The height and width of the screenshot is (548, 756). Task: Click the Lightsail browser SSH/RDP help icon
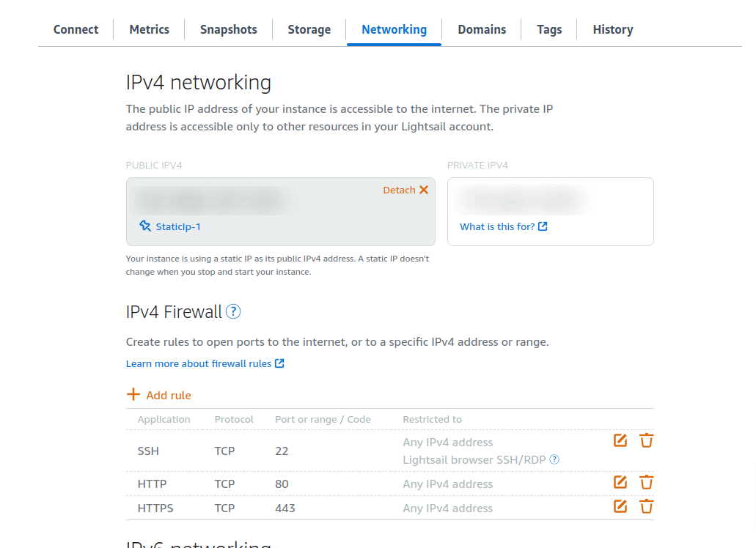(x=554, y=459)
